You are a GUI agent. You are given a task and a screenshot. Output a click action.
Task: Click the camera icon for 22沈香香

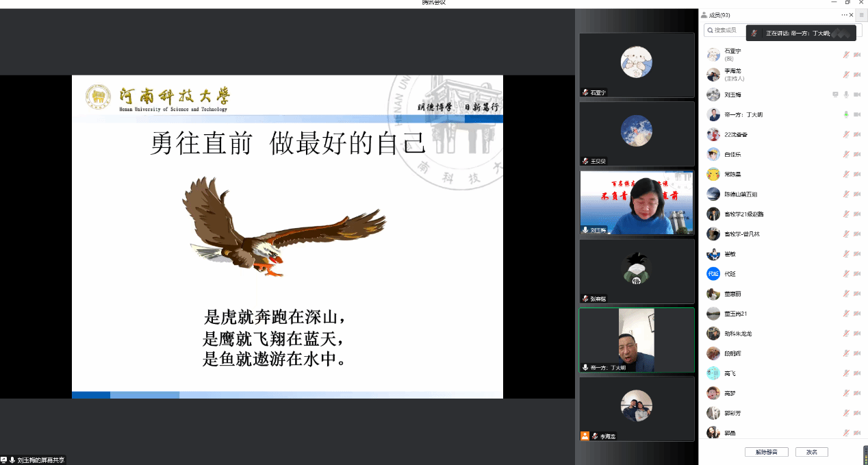tap(857, 134)
